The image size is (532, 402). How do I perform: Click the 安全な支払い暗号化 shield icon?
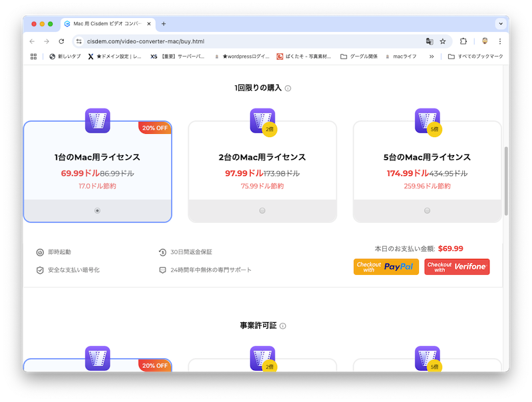point(40,270)
